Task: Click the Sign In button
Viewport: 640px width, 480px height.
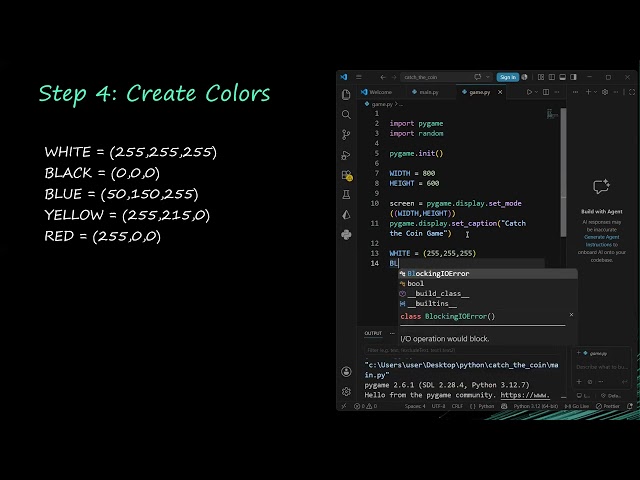Action: pos(508,77)
